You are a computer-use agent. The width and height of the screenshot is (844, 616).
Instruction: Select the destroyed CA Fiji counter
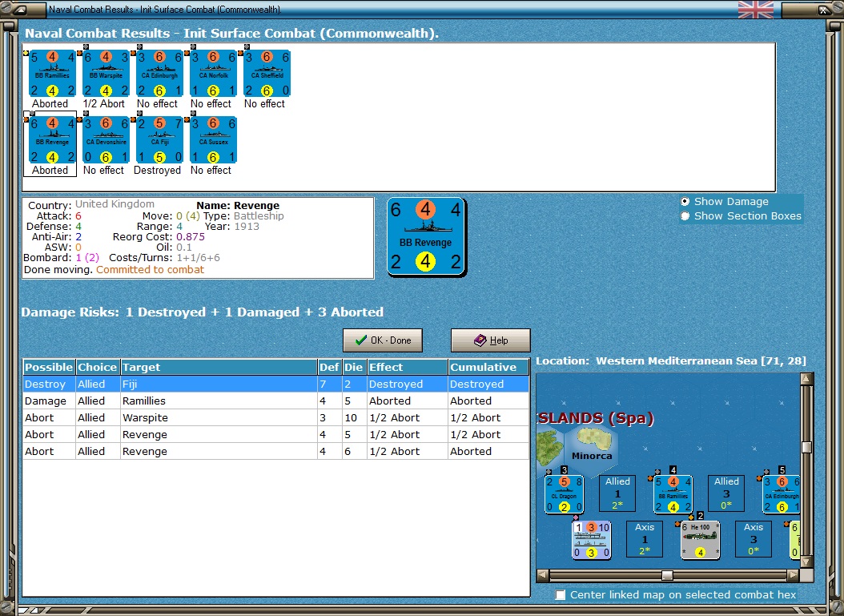click(160, 140)
